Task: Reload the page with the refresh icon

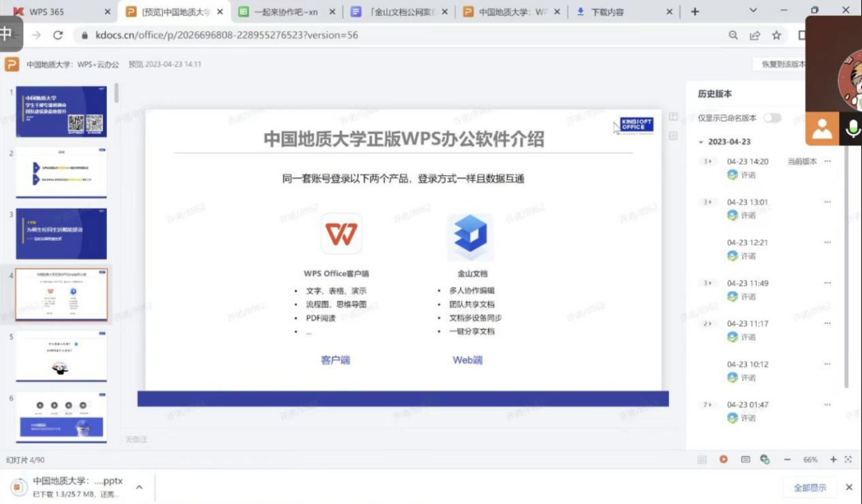Action: (57, 35)
